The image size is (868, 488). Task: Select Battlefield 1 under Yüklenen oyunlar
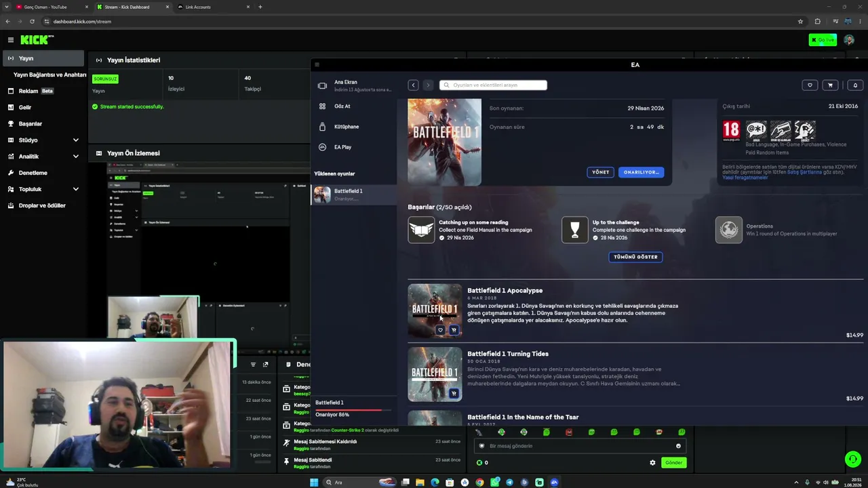click(354, 195)
